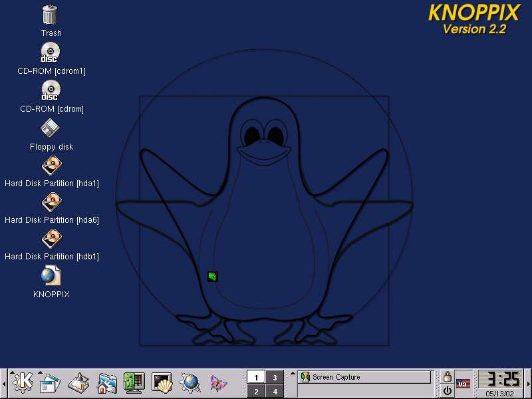Hide the panel using the right edge arrow
The width and height of the screenshot is (532, 399).
coord(528,384)
